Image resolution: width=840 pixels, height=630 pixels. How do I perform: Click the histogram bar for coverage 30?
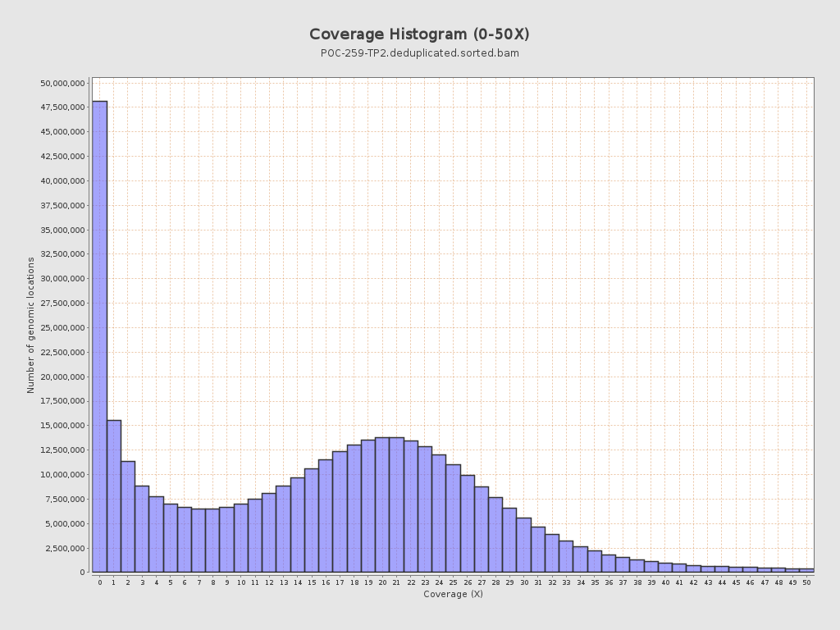click(x=524, y=546)
